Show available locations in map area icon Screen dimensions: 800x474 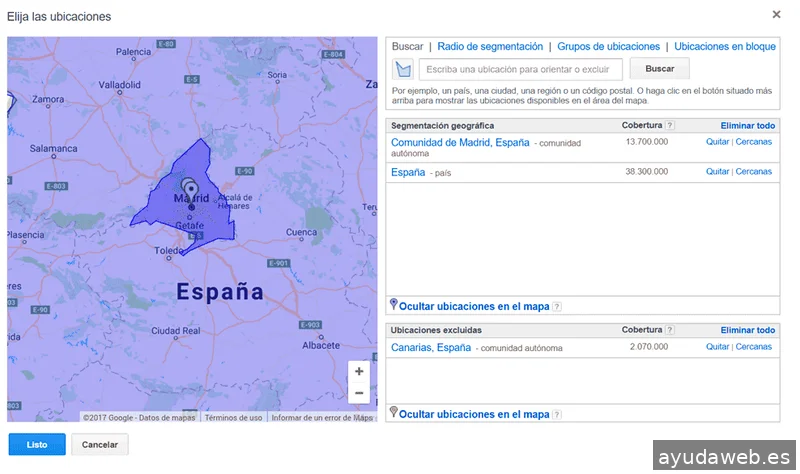(403, 69)
